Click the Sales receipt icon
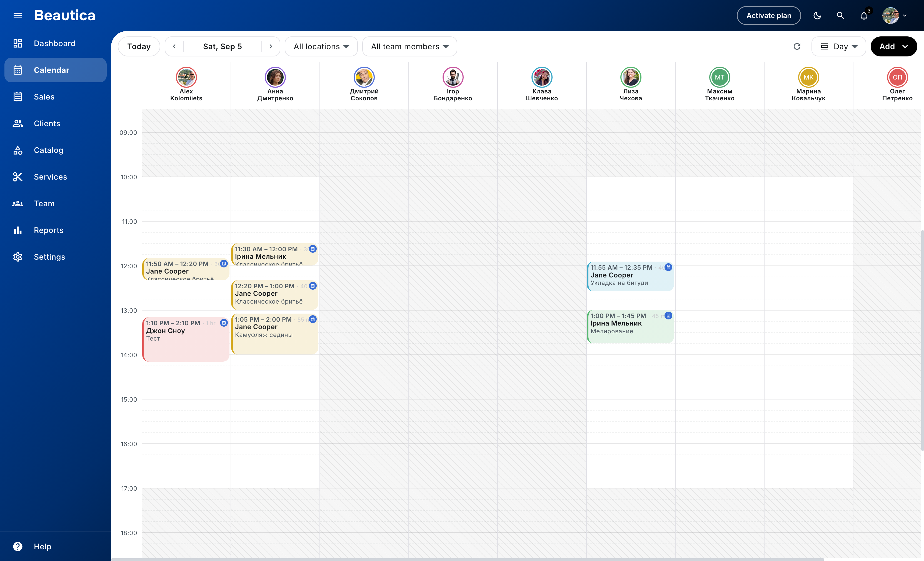Image resolution: width=924 pixels, height=561 pixels. point(18,97)
